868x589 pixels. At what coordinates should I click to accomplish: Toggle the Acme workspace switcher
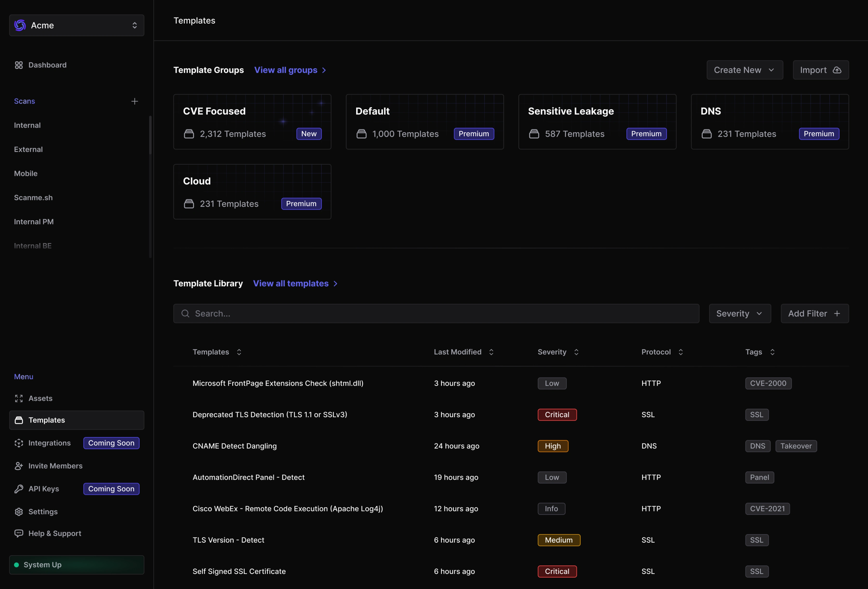point(76,25)
